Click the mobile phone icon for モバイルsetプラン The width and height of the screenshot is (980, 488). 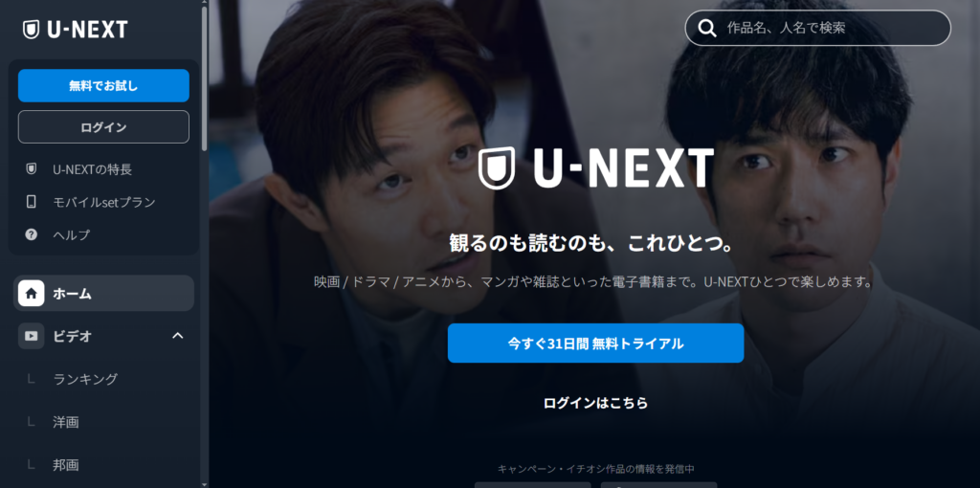31,202
